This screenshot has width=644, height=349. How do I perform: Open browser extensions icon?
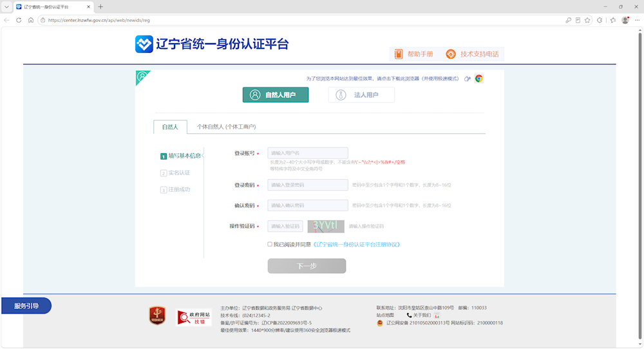pos(600,20)
